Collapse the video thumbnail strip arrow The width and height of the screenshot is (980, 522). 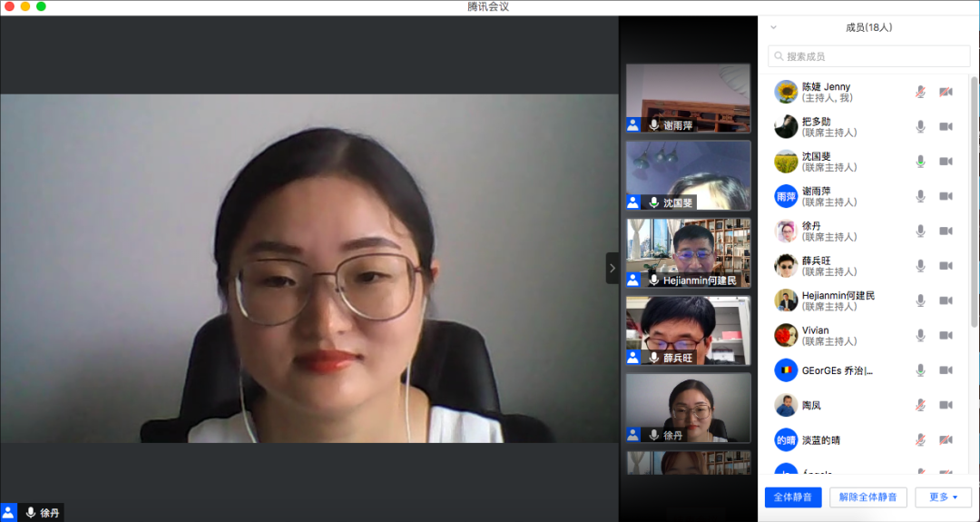612,268
